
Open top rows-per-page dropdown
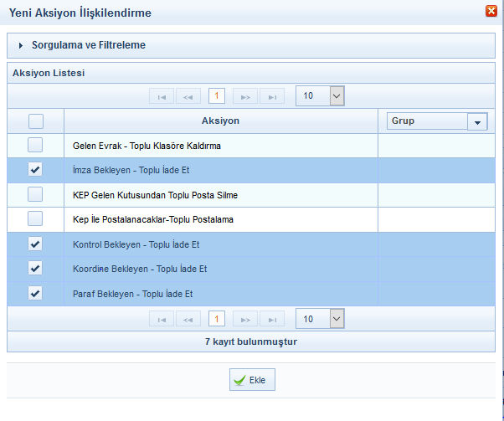[x=336, y=96]
